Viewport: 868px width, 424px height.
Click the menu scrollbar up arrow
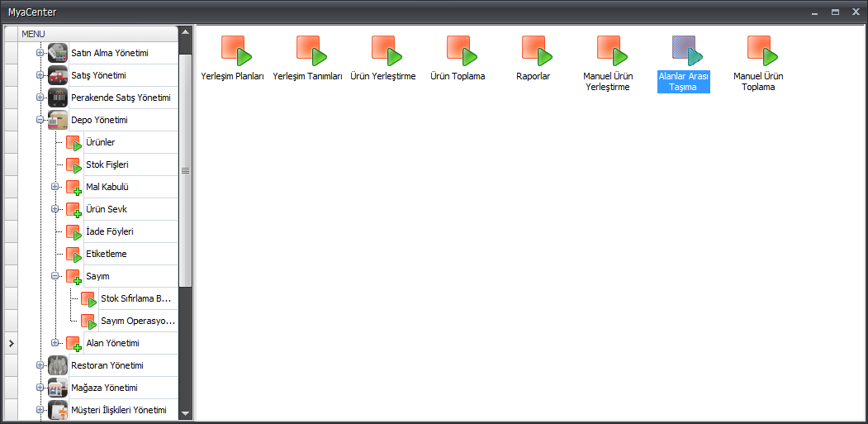tap(186, 31)
